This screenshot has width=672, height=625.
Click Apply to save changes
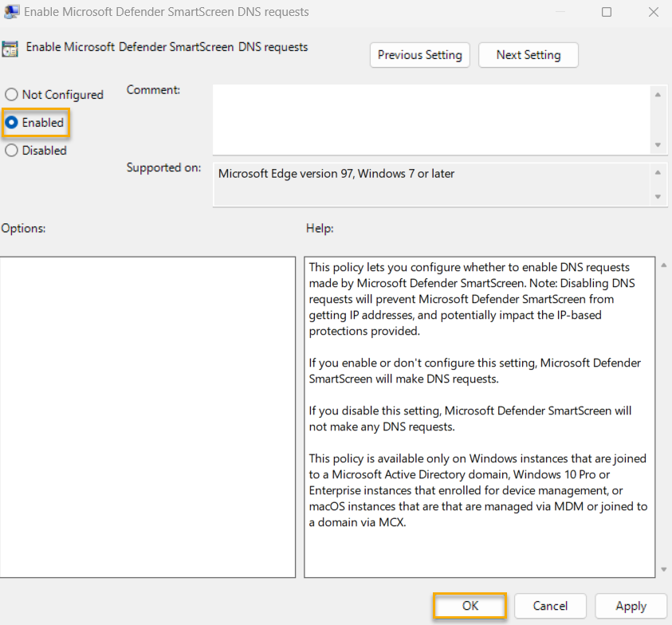tap(631, 606)
